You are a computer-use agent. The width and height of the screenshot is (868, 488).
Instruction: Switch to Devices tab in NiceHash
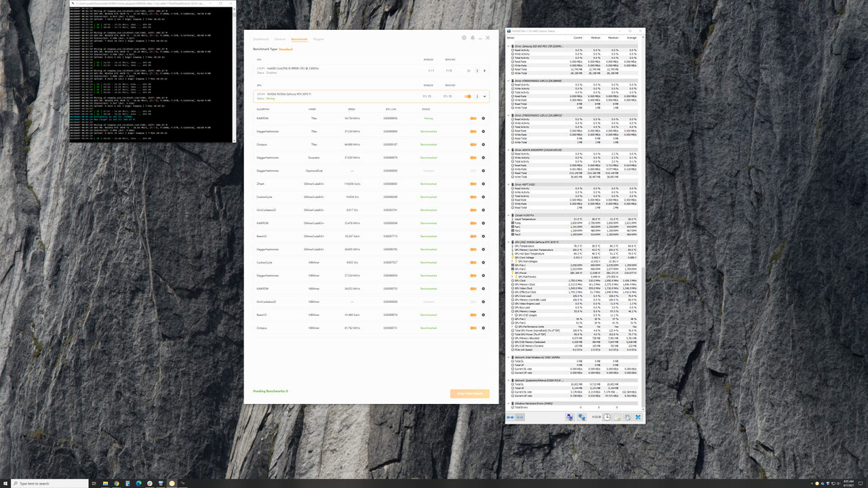coord(279,39)
